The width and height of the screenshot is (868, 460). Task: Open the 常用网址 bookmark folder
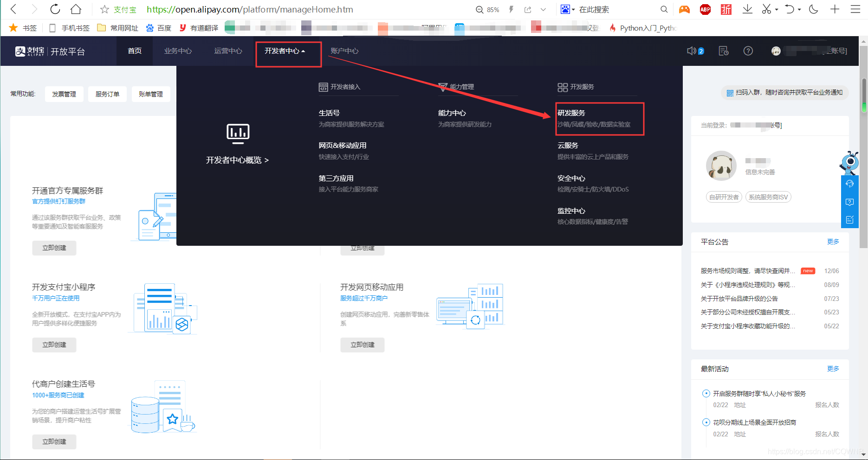[118, 28]
